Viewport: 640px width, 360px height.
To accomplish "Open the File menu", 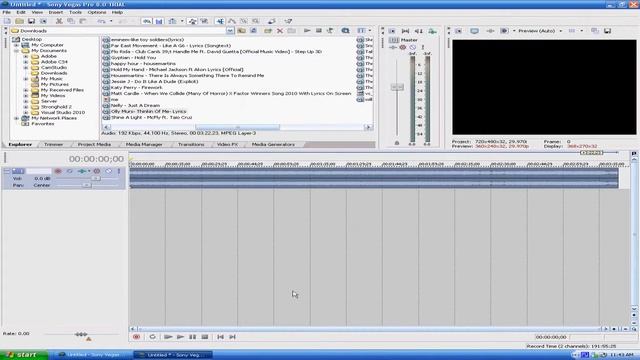I will 7,12.
